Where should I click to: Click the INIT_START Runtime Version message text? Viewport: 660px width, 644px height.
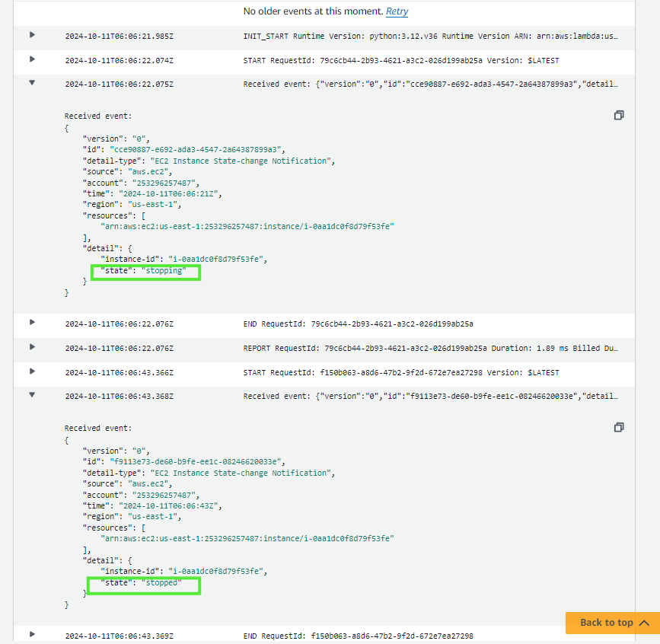[430, 36]
